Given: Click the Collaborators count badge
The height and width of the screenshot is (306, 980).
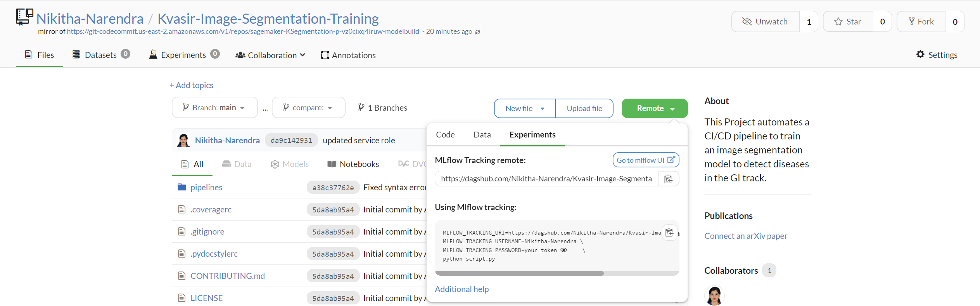Looking at the screenshot, I should [x=769, y=270].
